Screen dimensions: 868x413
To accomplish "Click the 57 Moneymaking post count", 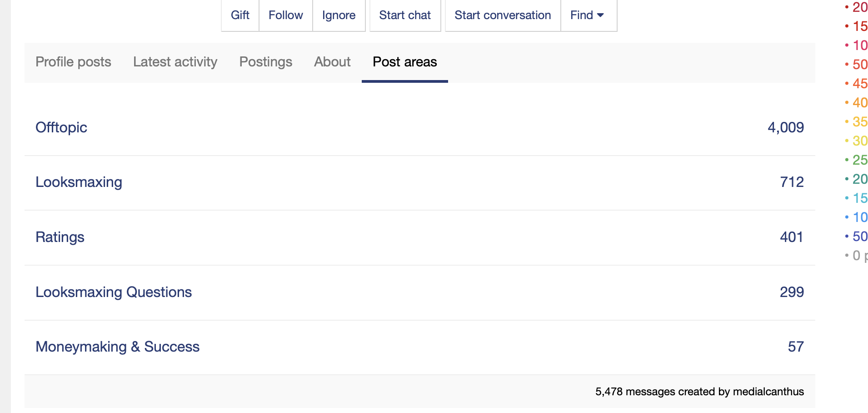I will pos(795,347).
